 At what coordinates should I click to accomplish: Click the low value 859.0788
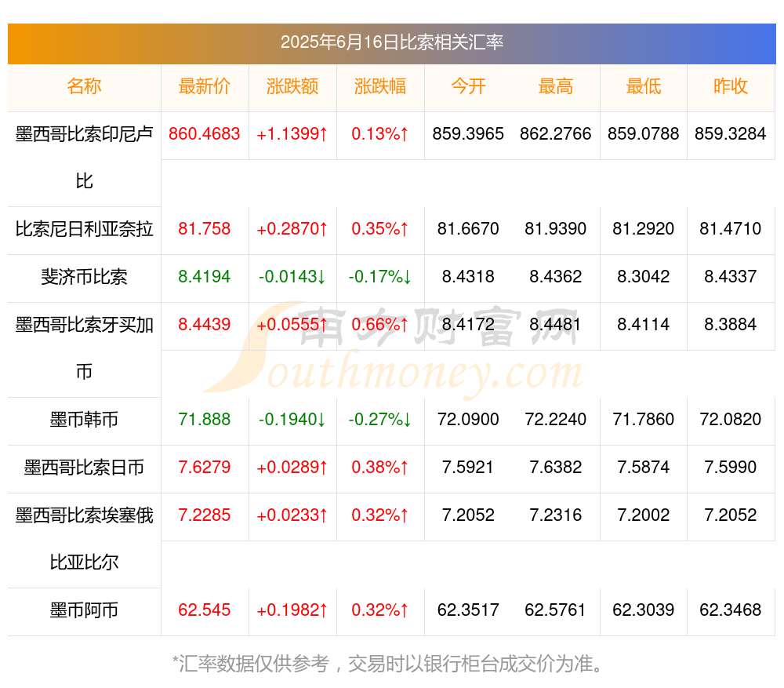[x=644, y=134]
